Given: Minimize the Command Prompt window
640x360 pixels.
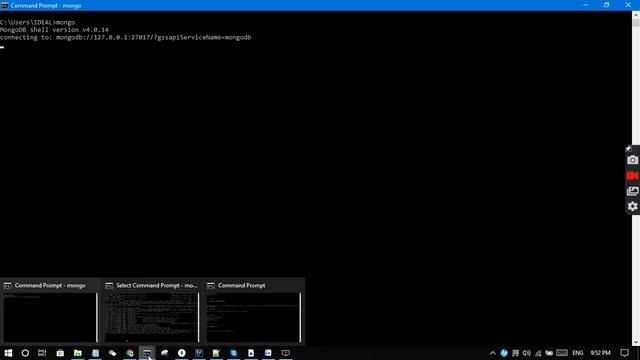Looking at the screenshot, I should coord(585,5).
